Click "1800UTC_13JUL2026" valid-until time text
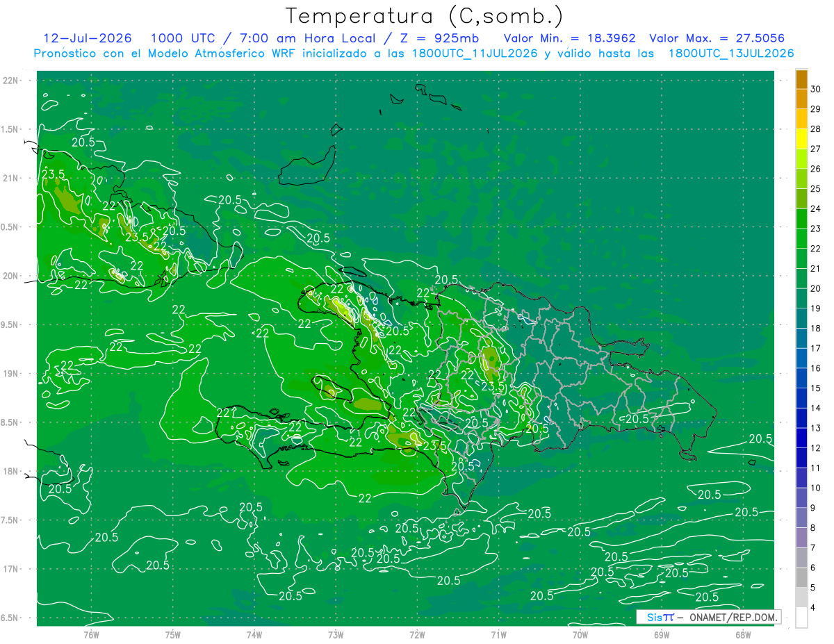Viewport: 834px width, 644px height. point(731,53)
